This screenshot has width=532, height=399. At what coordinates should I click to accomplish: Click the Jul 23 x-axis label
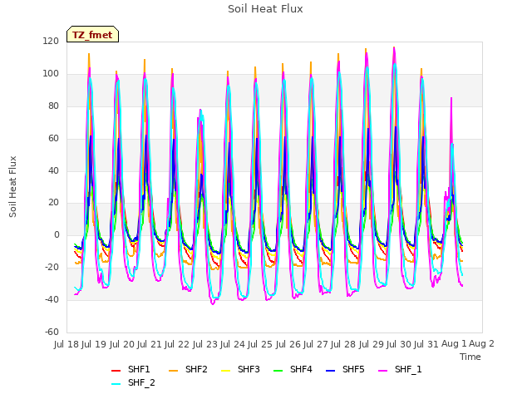[204, 344]
